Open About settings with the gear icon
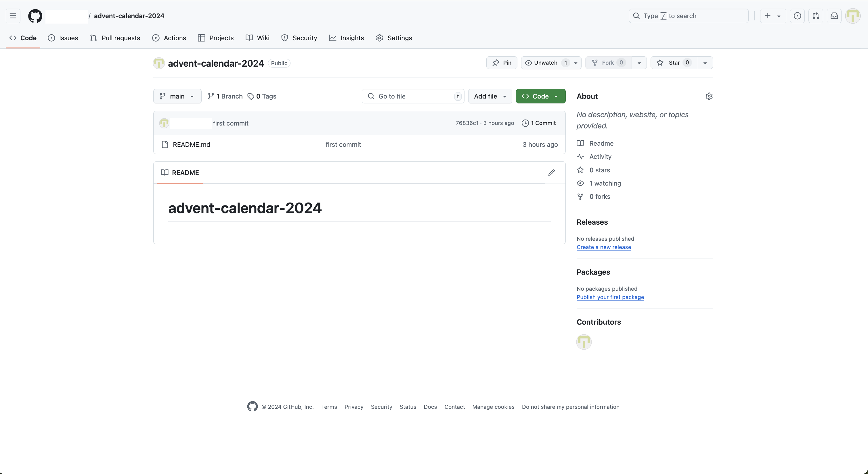The width and height of the screenshot is (868, 474). 709,96
